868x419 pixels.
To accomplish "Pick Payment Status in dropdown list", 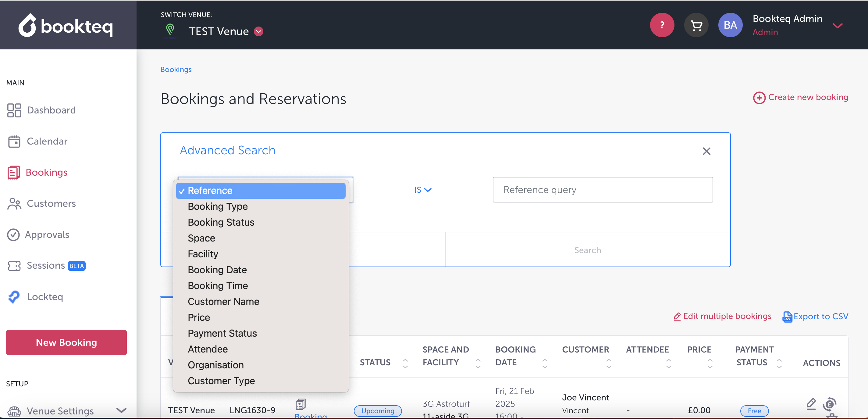I will (222, 333).
